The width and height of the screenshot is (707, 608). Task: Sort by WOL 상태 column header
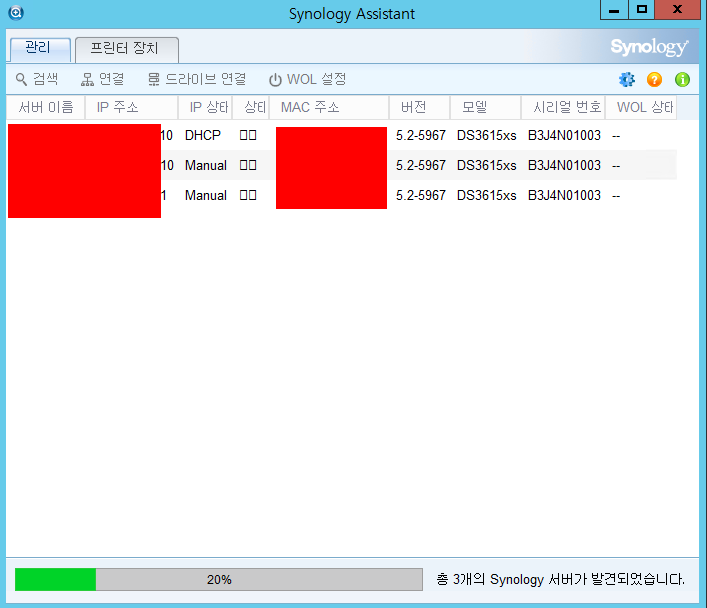pyautogui.click(x=641, y=107)
